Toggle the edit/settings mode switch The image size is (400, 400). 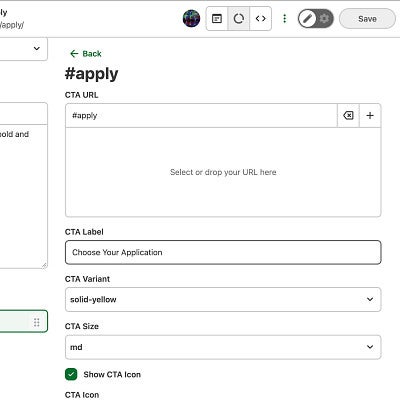click(x=315, y=19)
